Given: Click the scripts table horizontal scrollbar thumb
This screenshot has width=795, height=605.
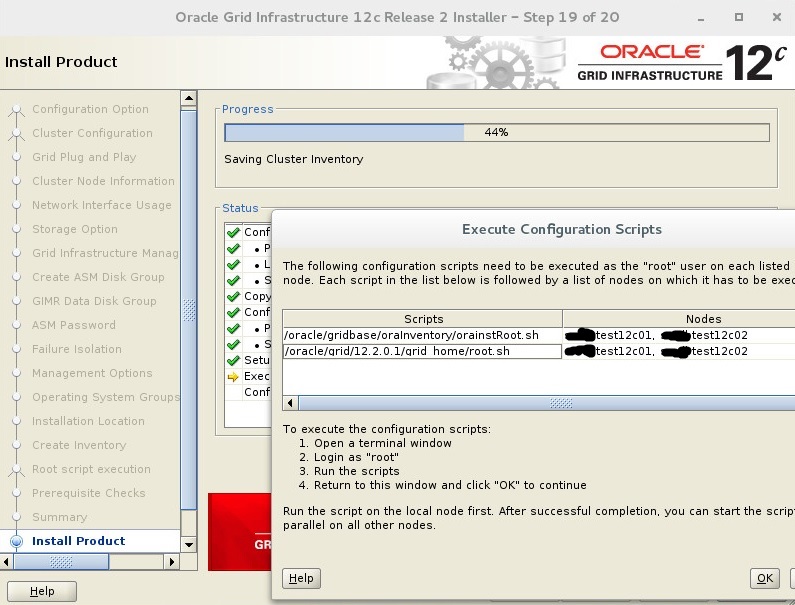Looking at the screenshot, I should (x=548, y=403).
